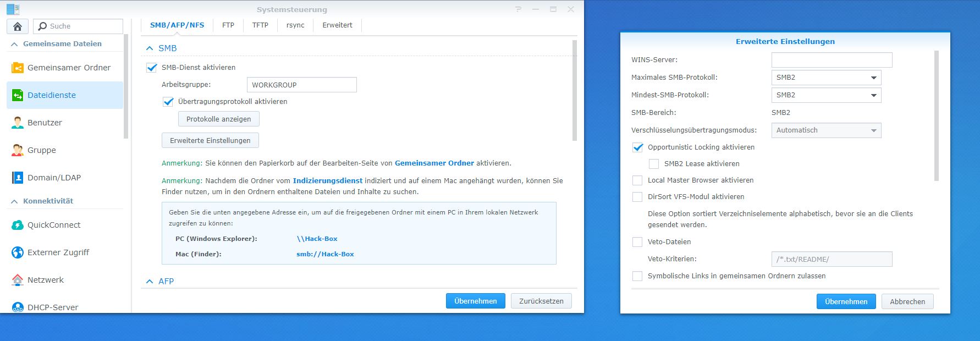
Task: Click Erweiterte Einstellungen button
Action: (x=210, y=141)
